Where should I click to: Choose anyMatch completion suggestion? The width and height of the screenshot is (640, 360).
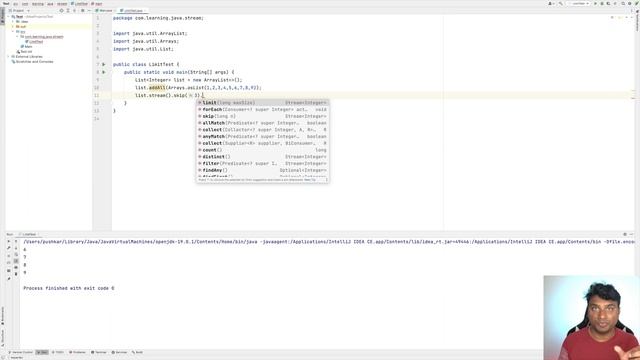click(x=262, y=136)
